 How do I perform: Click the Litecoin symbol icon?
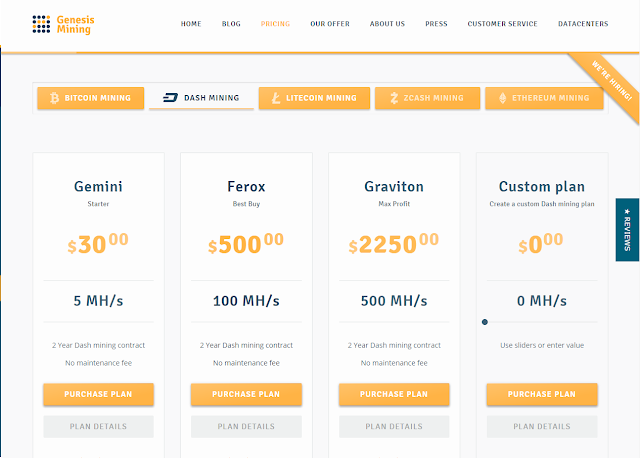276,98
